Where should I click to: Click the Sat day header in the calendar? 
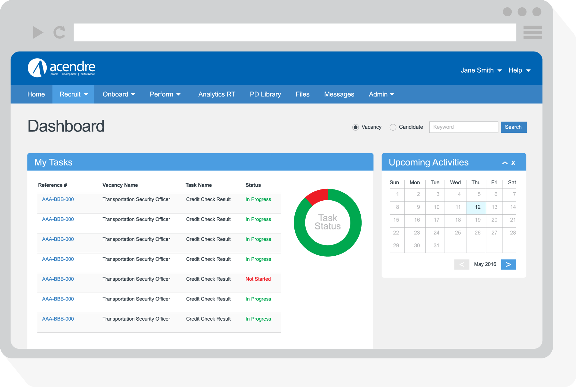tap(512, 183)
